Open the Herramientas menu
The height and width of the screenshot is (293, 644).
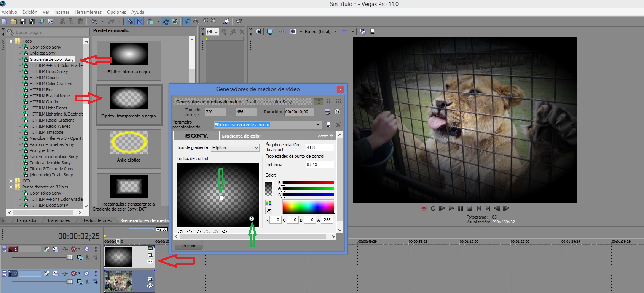click(x=88, y=12)
